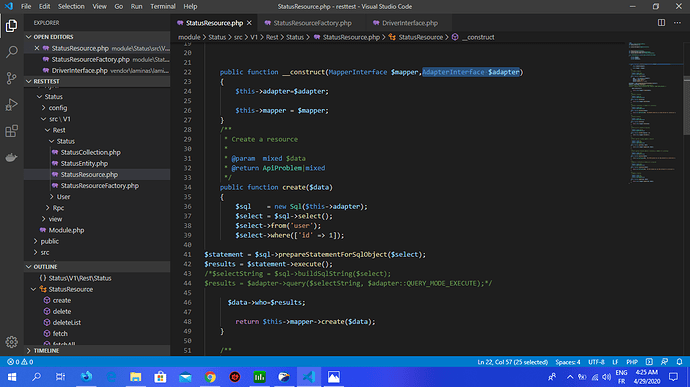The image size is (690, 387).
Task: Collapse the Outline section
Action: [97, 267]
